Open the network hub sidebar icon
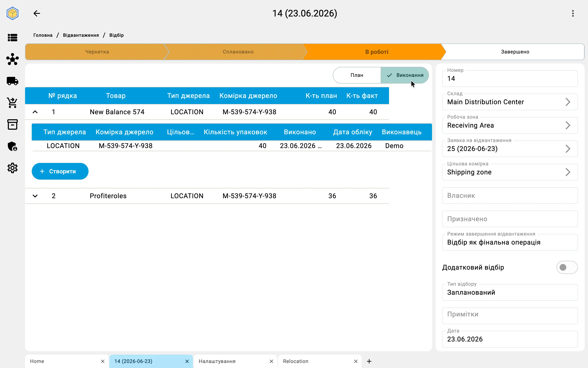Screen dimensions: 588x368 12,59
